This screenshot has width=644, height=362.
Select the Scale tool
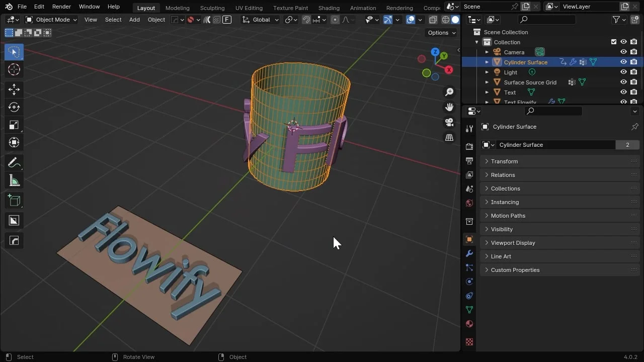[14, 125]
